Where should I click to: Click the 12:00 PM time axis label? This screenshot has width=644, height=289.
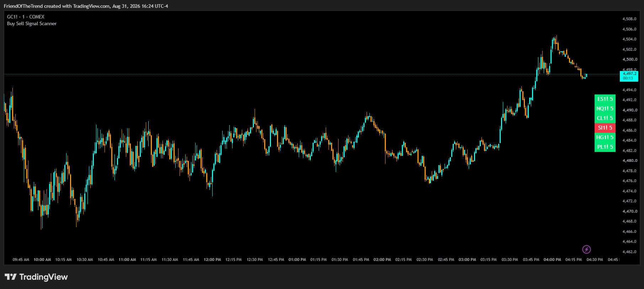[x=212, y=260]
